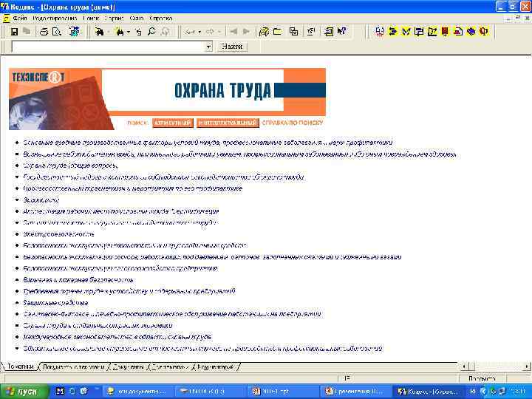Click the blue M quick launch icon
Viewport: 532px width, 399px height.
pos(60,392)
